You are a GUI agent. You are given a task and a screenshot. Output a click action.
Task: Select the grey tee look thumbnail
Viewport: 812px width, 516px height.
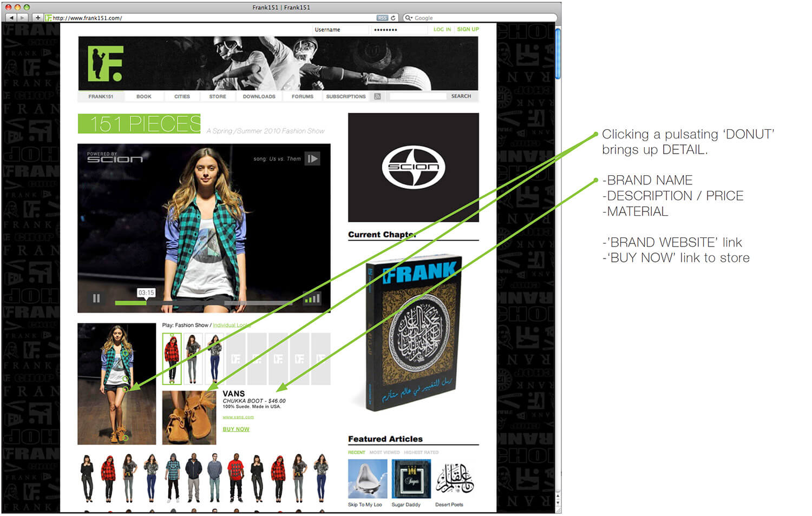(193, 359)
